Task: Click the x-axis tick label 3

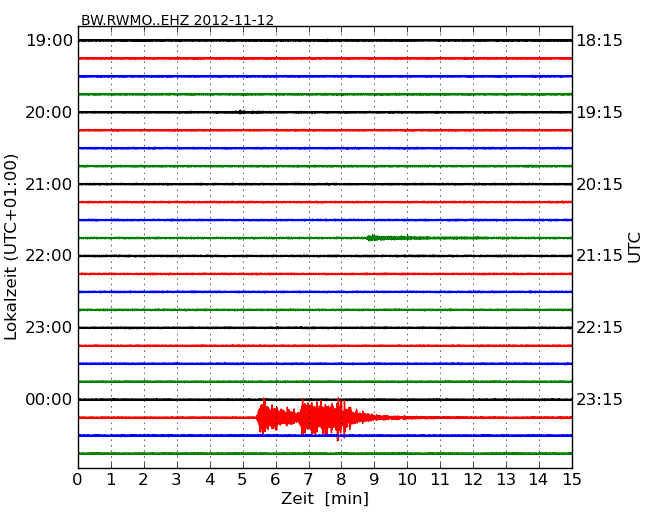Action: (177, 479)
